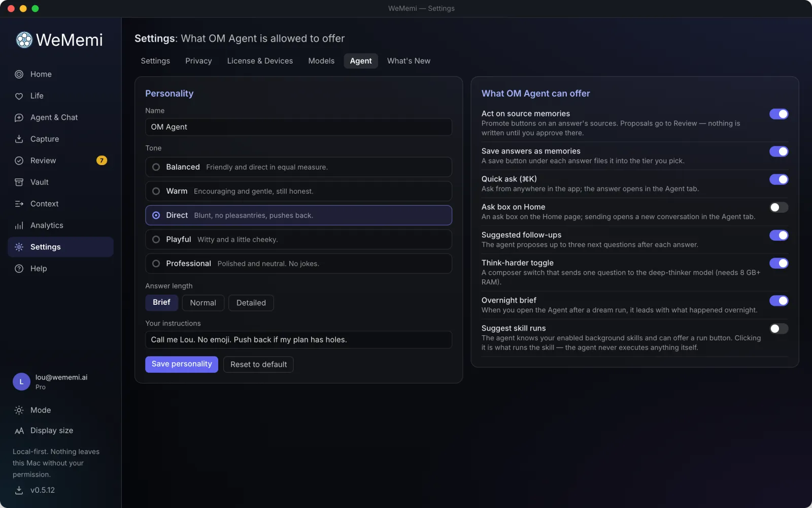Click the download icon beside v0.5.12

(19, 490)
